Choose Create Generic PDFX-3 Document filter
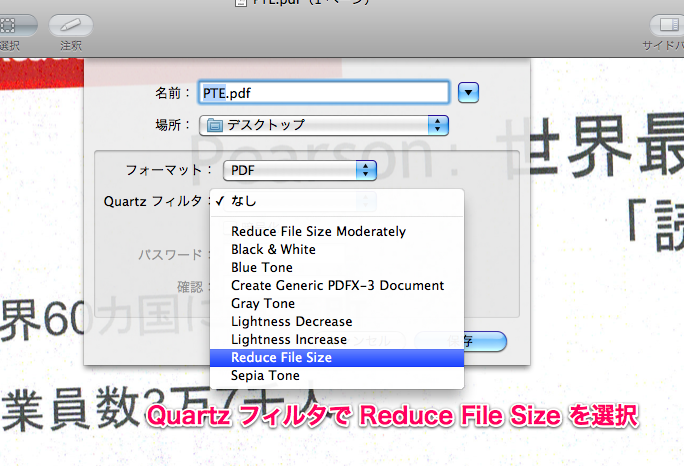Image resolution: width=684 pixels, height=466 pixels. point(336,285)
